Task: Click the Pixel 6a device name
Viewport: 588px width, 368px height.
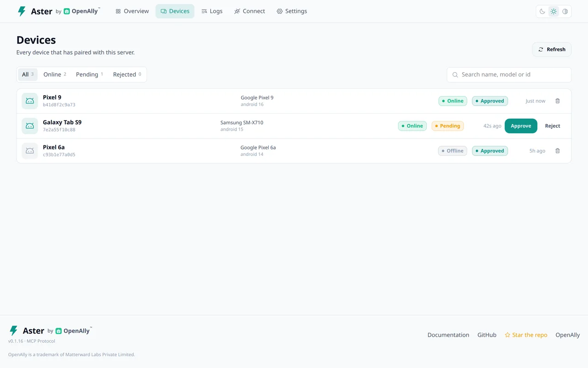Action: click(x=54, y=147)
